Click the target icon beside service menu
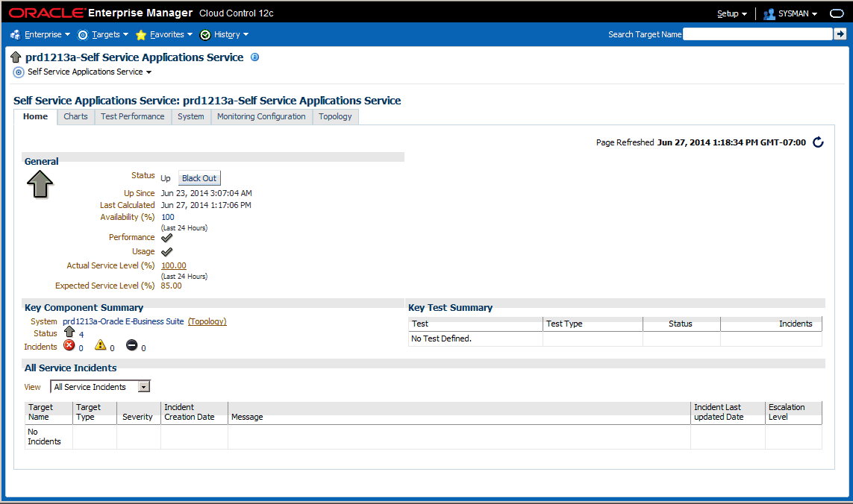853x504 pixels. tap(19, 72)
